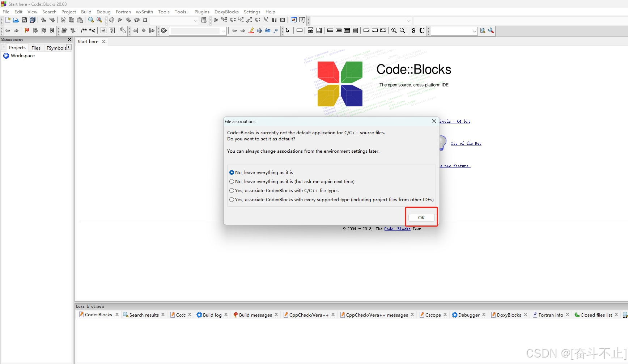This screenshot has height=364, width=628.
Task: Redo the last action
Action: [x=52, y=20]
